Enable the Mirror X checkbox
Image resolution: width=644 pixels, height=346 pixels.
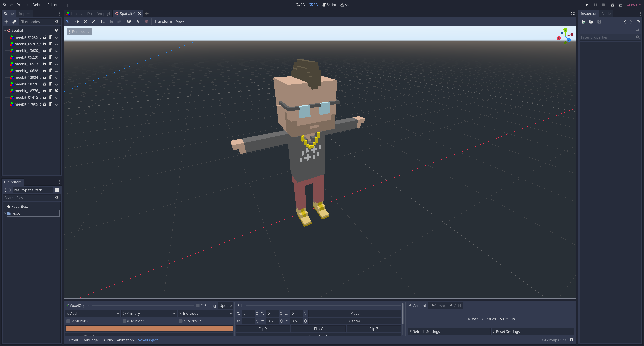tap(68, 321)
